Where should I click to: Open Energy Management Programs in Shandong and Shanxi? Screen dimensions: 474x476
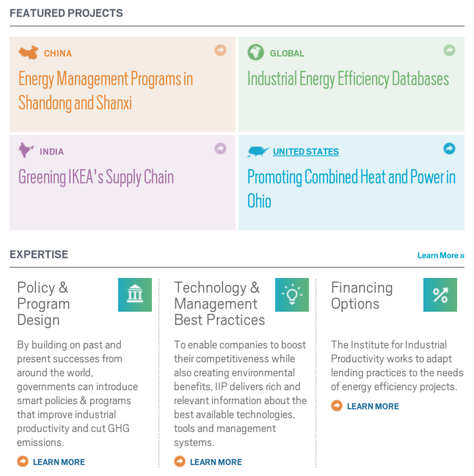tap(106, 91)
